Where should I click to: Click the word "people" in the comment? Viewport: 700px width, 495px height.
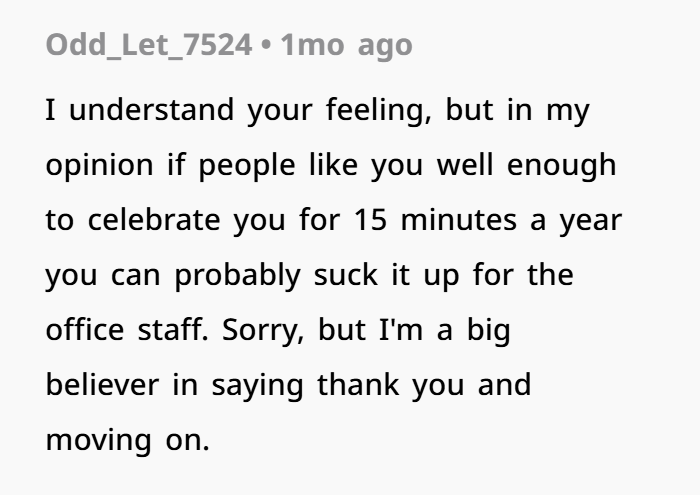coord(247,166)
